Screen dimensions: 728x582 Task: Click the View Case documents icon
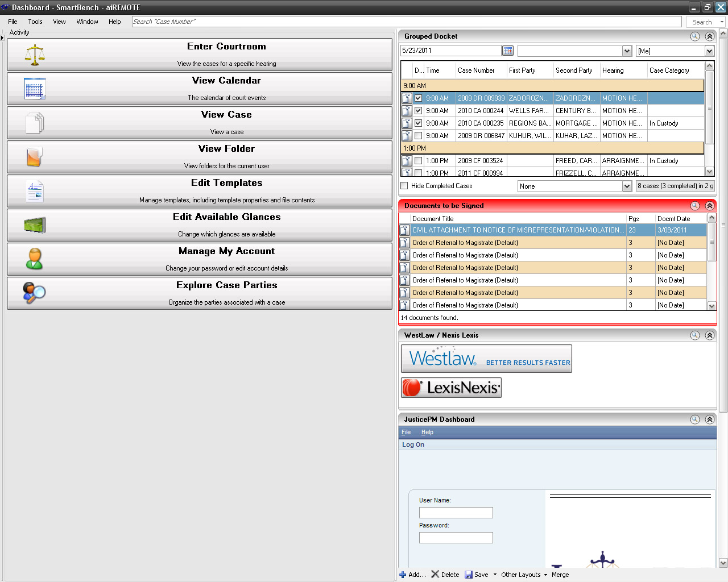[35, 123]
